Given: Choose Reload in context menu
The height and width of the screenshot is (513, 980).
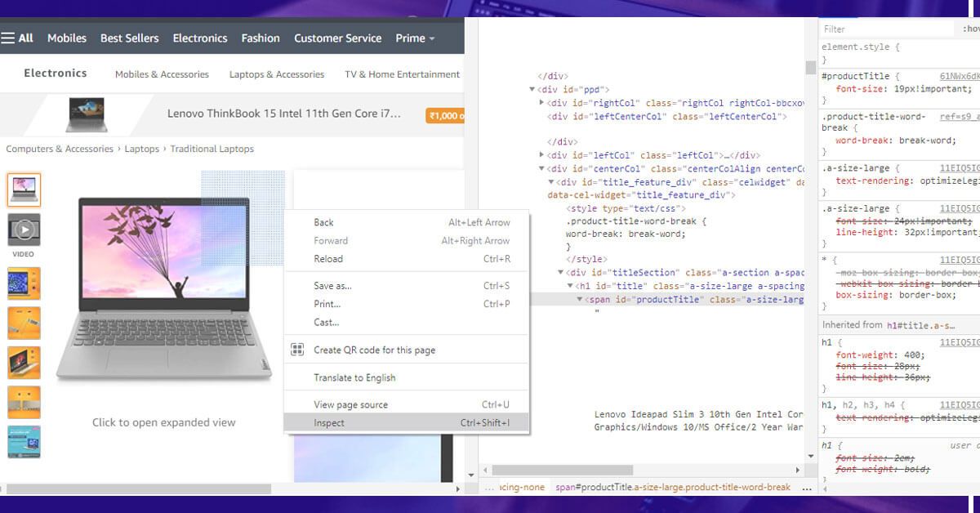Looking at the screenshot, I should (407, 259).
